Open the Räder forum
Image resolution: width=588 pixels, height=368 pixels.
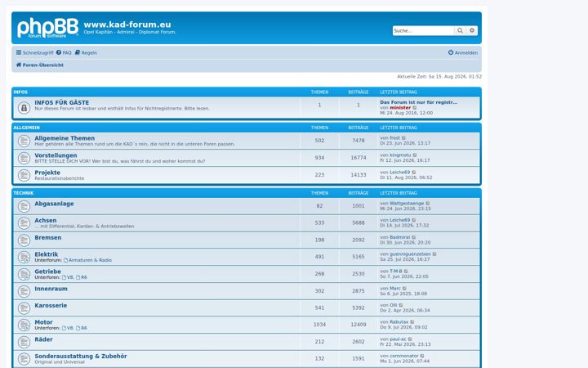(43, 339)
